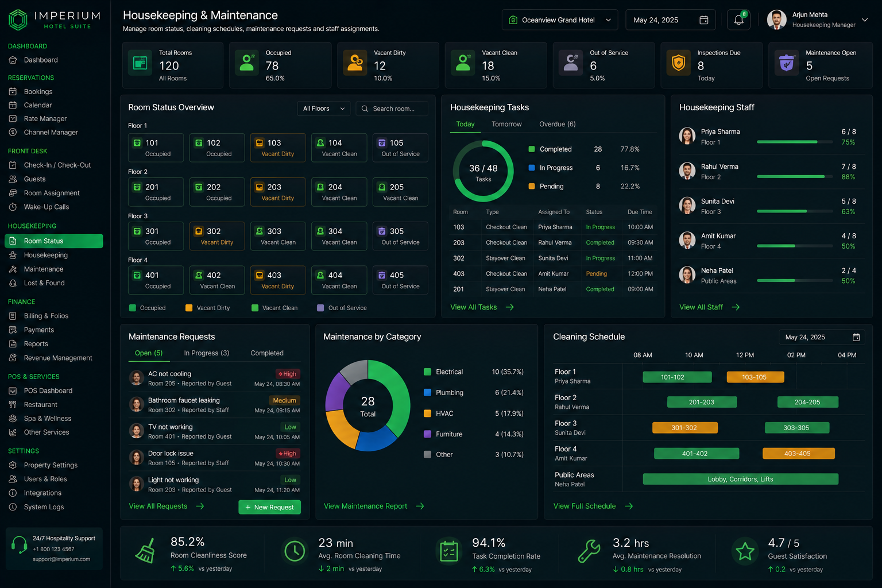Image resolution: width=882 pixels, height=588 pixels.
Task: Click the Wake-Up Calls sidebar icon
Action: pyautogui.click(x=13, y=207)
